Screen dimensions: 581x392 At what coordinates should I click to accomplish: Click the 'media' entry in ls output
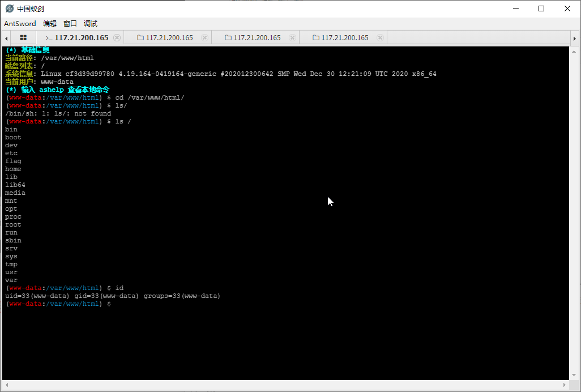pyautogui.click(x=15, y=193)
